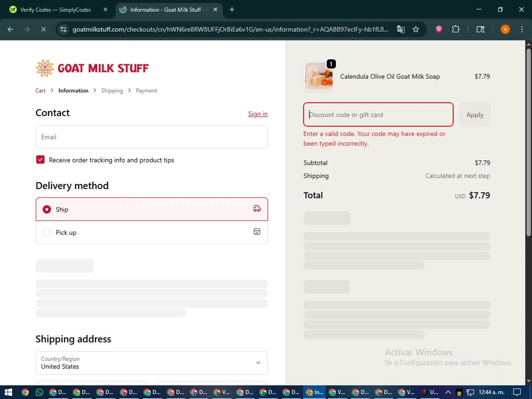Open the U... taskbar app
Screen dimensions: 532x399
(430, 392)
